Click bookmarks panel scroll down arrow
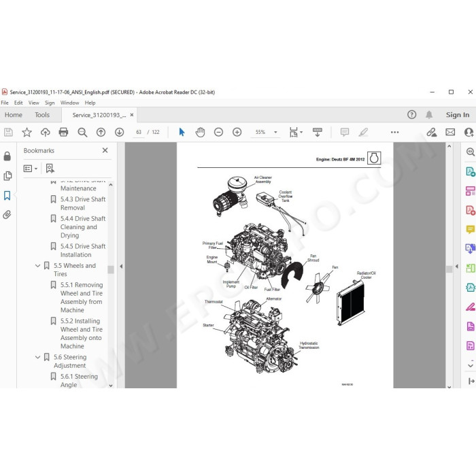This screenshot has height=476, width=476. coord(111,386)
